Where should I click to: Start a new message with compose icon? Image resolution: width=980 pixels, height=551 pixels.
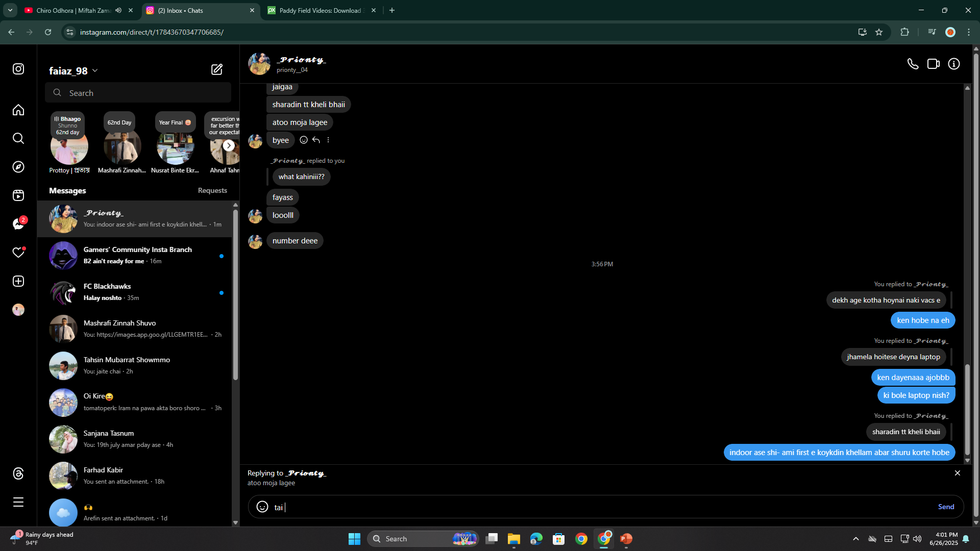(x=217, y=69)
